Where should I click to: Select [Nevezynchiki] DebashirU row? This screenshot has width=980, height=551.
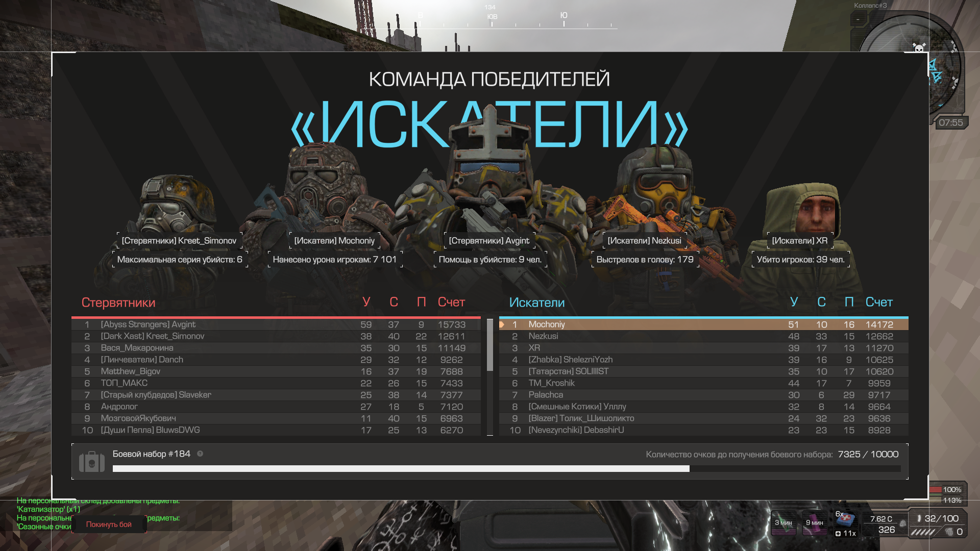click(x=704, y=430)
